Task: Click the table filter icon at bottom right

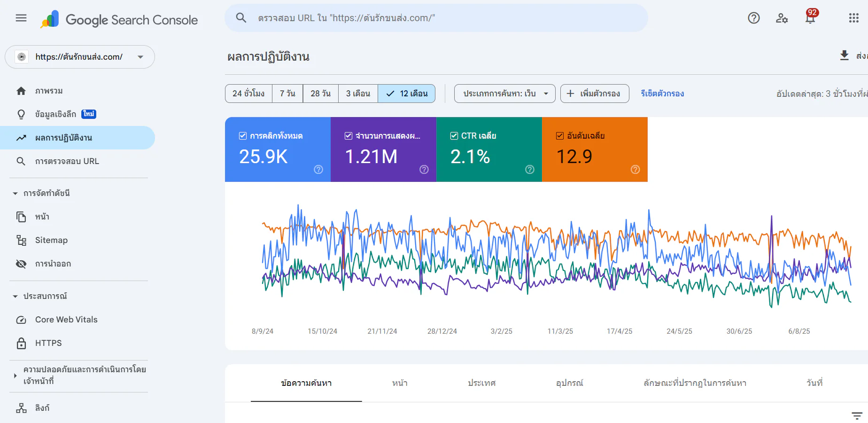Action: click(857, 415)
